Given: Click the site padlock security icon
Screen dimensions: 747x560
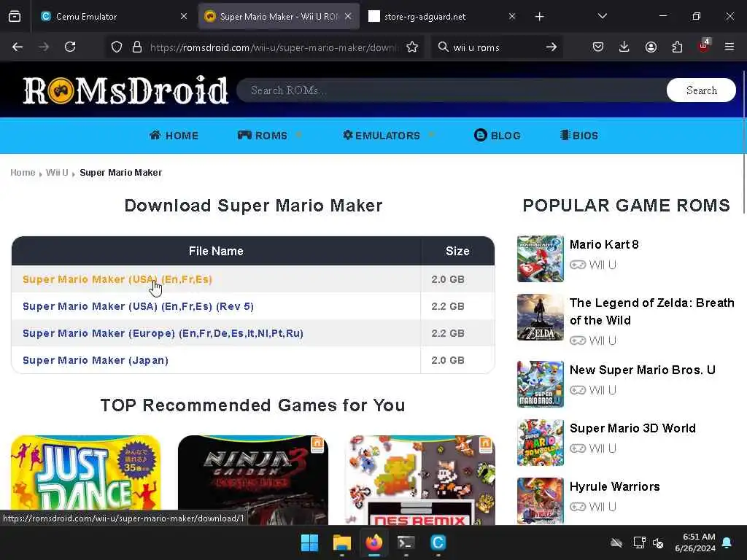Looking at the screenshot, I should [x=137, y=47].
